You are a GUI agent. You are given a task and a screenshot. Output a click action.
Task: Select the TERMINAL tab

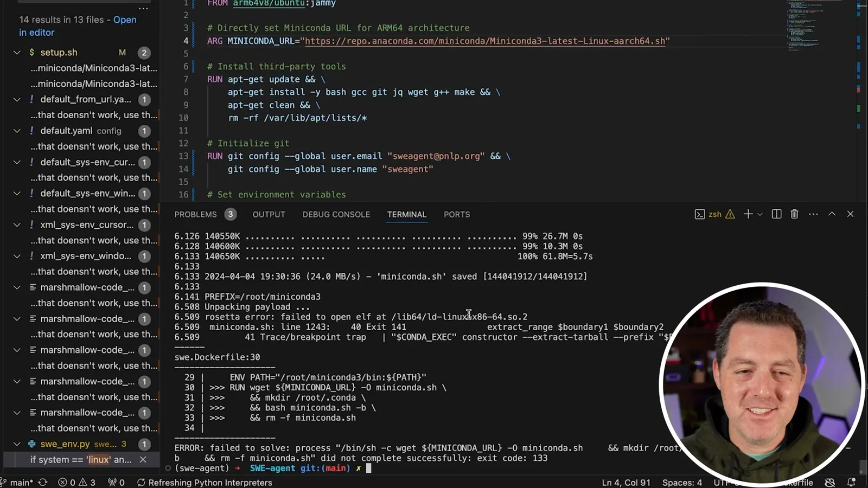[407, 214]
